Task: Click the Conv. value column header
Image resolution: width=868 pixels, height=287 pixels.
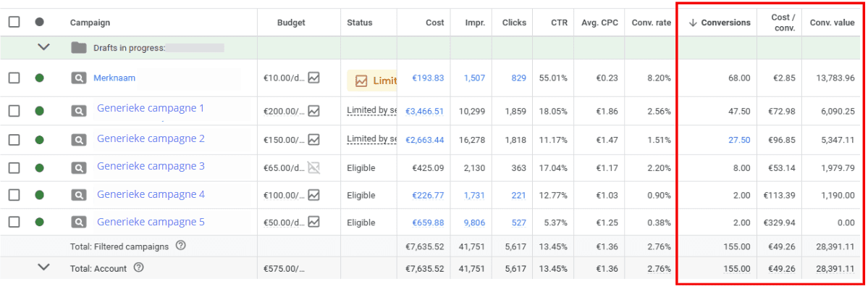Action: 832,22
